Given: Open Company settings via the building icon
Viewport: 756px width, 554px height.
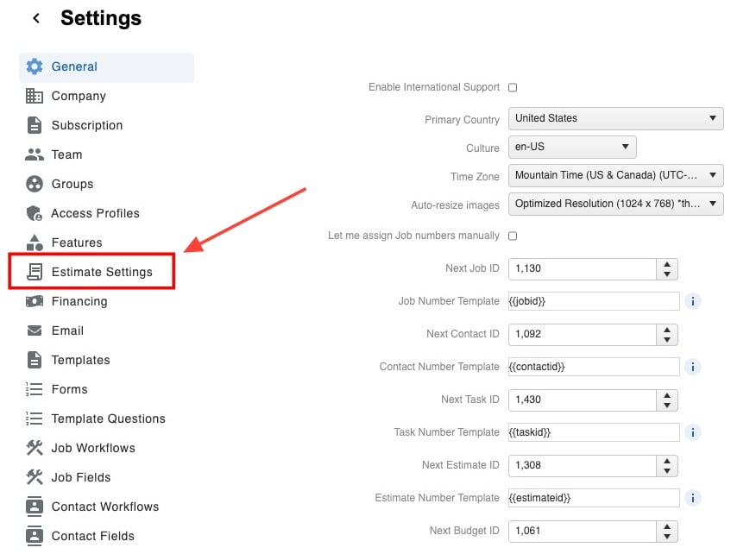Looking at the screenshot, I should pos(35,96).
